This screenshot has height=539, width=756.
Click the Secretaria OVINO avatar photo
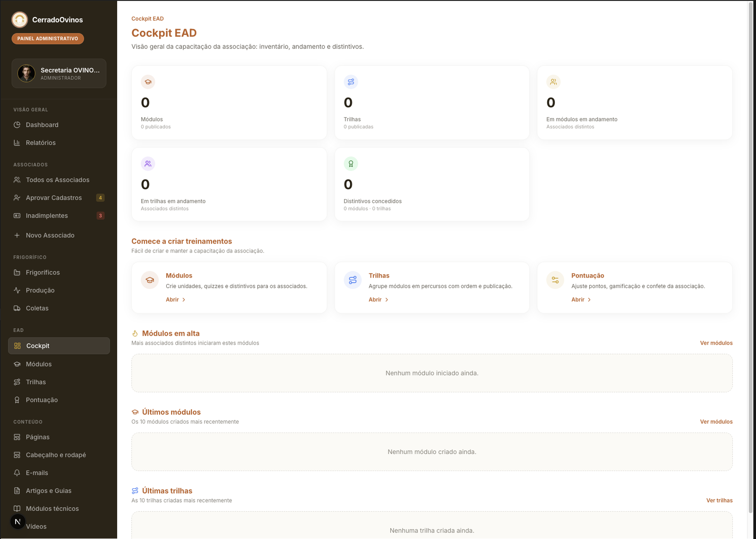pyautogui.click(x=26, y=73)
